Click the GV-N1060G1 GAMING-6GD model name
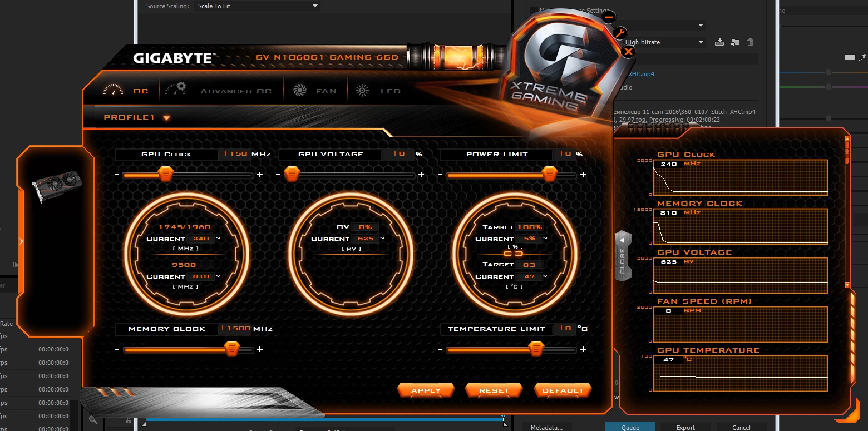The width and height of the screenshot is (868, 431). pyautogui.click(x=327, y=58)
